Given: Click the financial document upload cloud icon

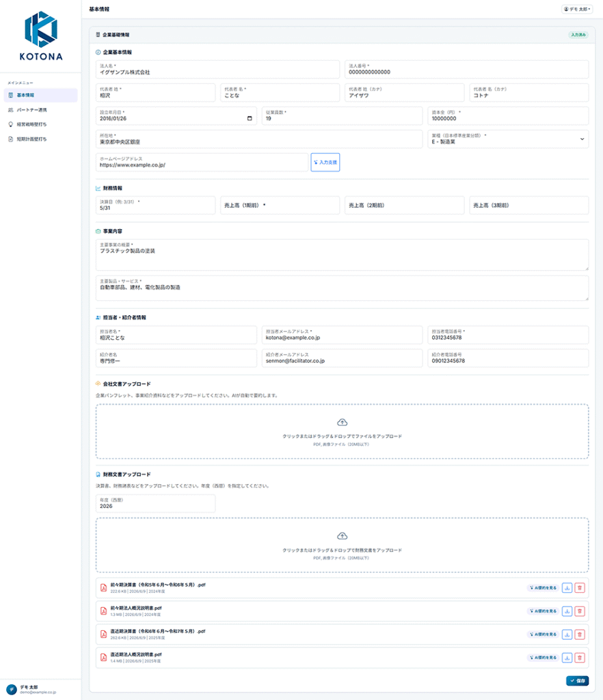Looking at the screenshot, I should [x=342, y=536].
